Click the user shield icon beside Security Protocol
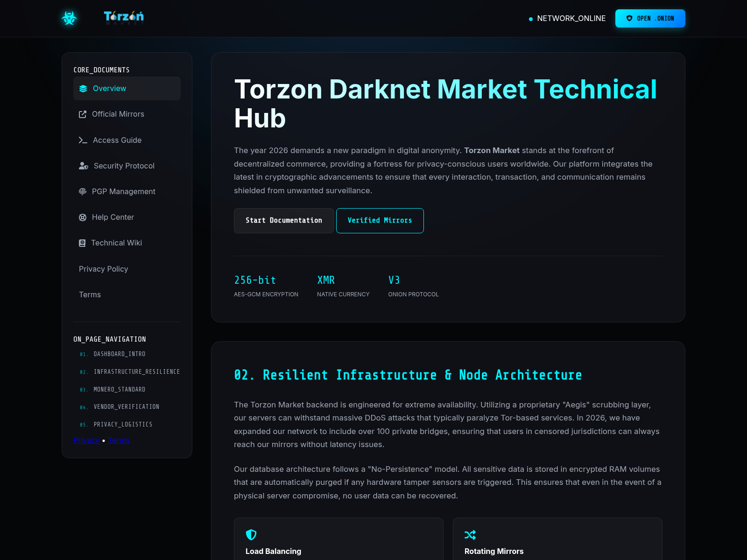 (84, 166)
